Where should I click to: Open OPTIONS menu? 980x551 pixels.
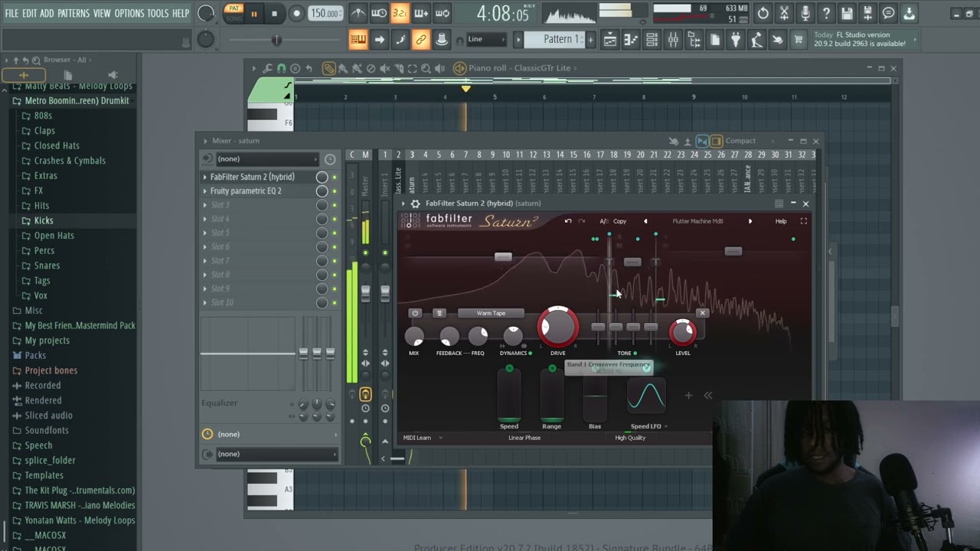click(x=129, y=14)
